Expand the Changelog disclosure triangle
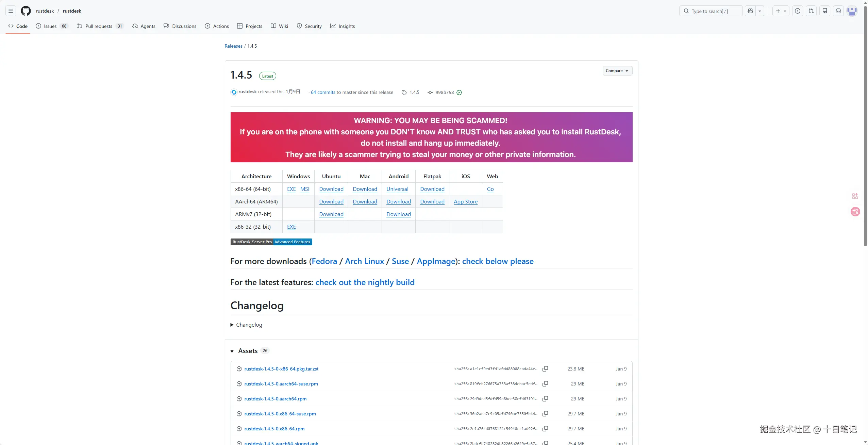868x445 pixels. (232, 325)
